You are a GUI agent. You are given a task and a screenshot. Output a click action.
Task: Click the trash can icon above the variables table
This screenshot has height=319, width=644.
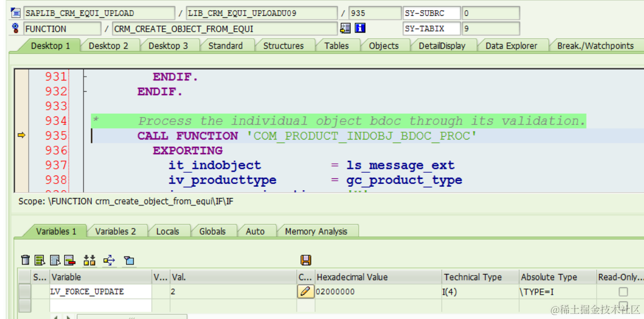[25, 260]
